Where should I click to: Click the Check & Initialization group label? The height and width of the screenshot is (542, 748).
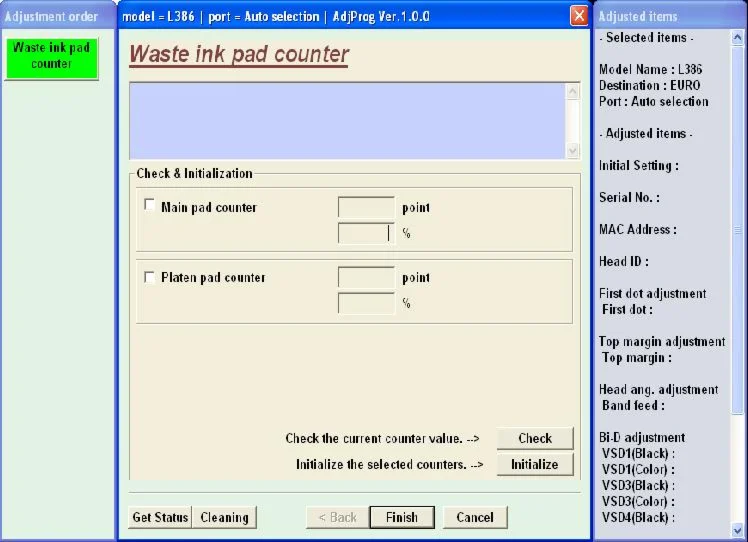195,173
